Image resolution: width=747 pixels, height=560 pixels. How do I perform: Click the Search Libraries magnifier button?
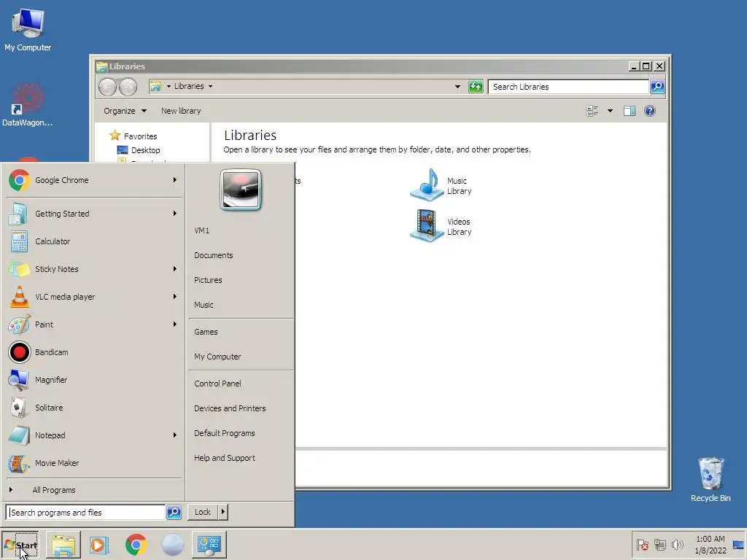(x=657, y=87)
